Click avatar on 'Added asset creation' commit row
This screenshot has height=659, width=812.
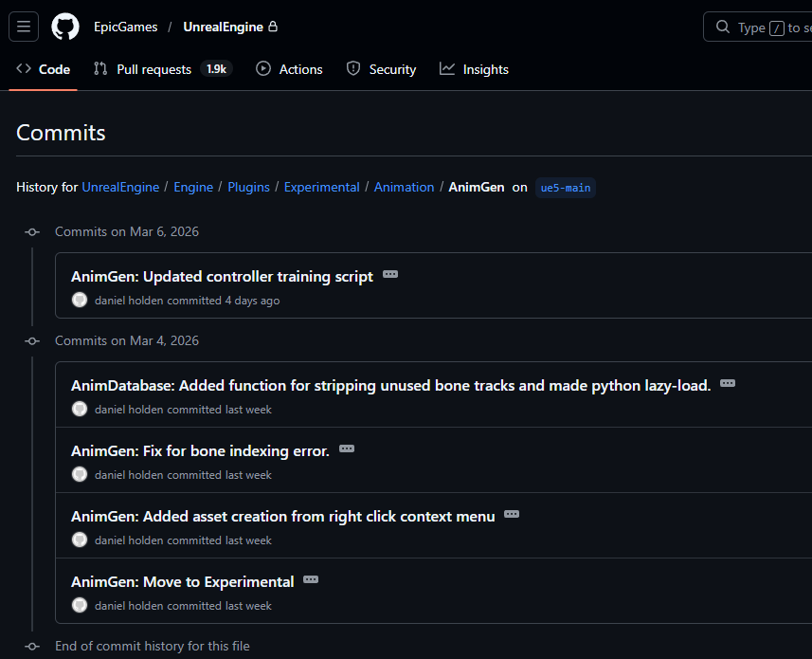(x=80, y=540)
